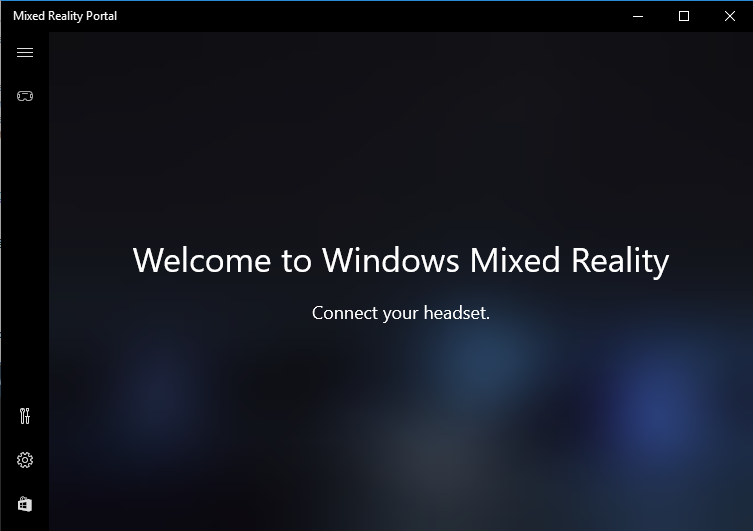Click the blurred background below the subtitle text
Image resolution: width=753 pixels, height=531 pixels.
(x=400, y=420)
